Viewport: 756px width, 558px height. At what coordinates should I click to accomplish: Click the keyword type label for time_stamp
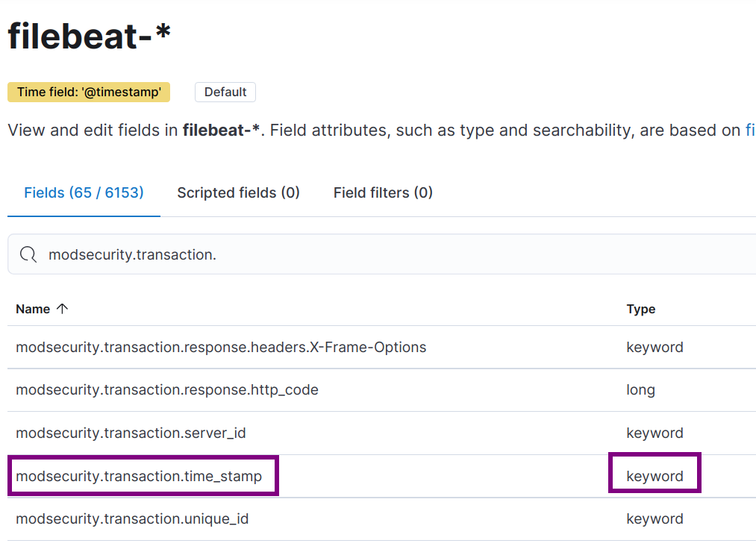click(x=655, y=475)
